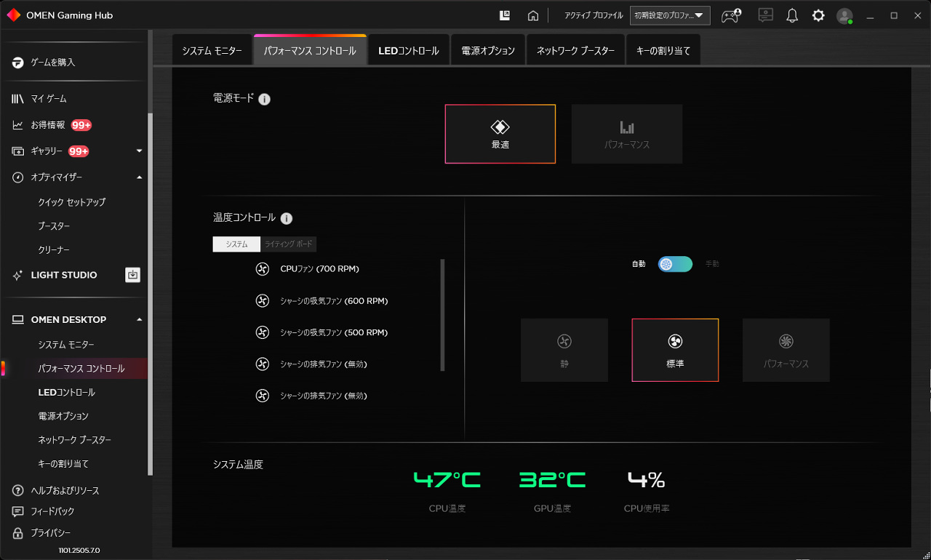Image resolution: width=931 pixels, height=560 pixels.
Task: Click the マイ ゲーム library icon
Action: (x=17, y=99)
